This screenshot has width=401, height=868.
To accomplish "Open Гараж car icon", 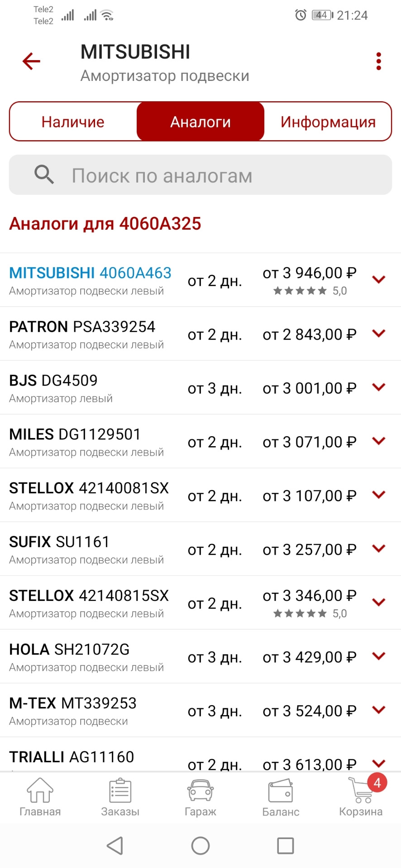I will [x=200, y=791].
